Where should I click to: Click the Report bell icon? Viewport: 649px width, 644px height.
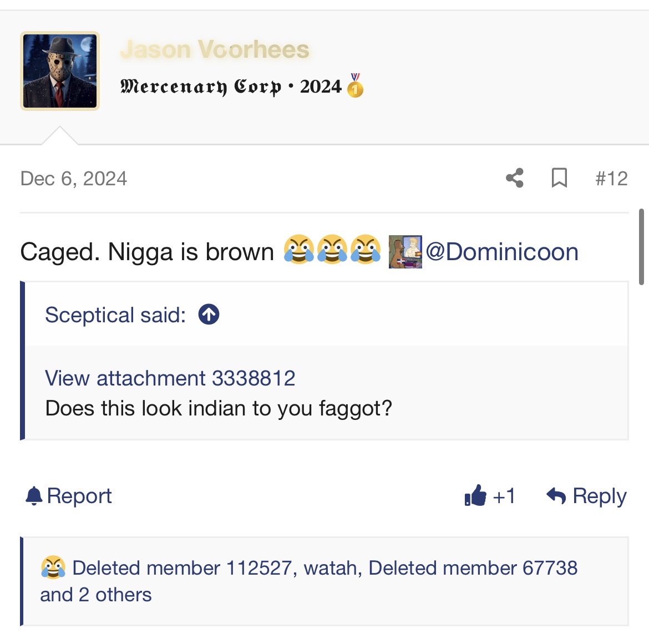click(x=34, y=496)
